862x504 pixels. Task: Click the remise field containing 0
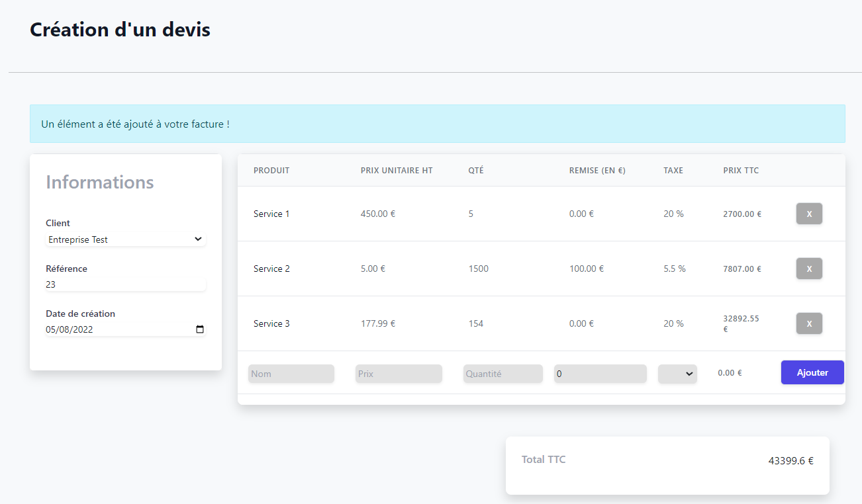600,374
